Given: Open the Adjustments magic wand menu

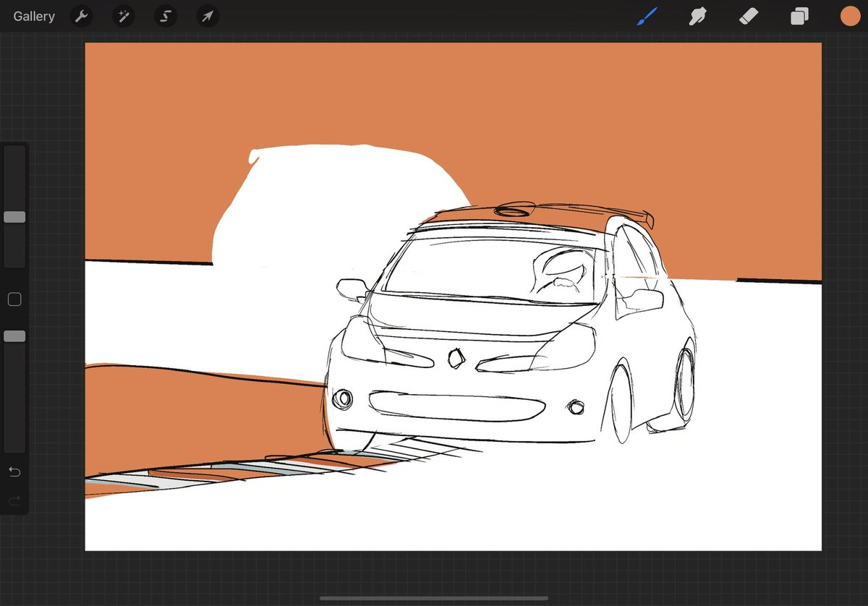Looking at the screenshot, I should click(124, 16).
